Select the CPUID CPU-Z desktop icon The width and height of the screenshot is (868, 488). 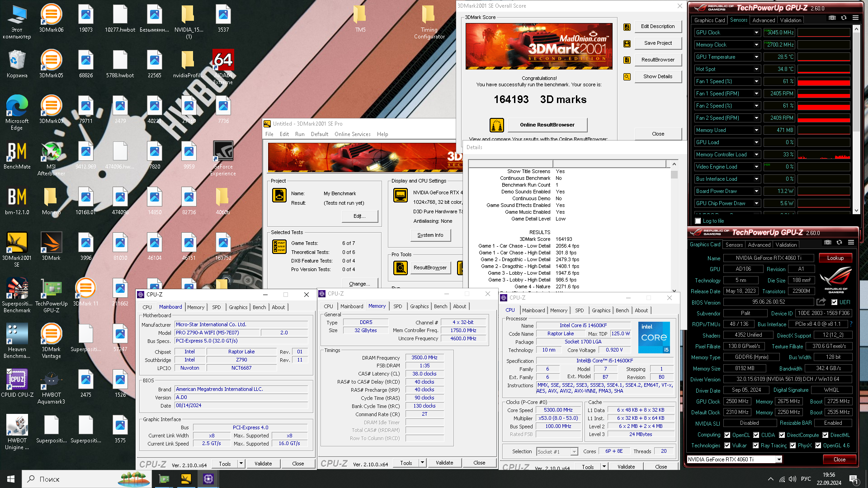[x=17, y=383]
